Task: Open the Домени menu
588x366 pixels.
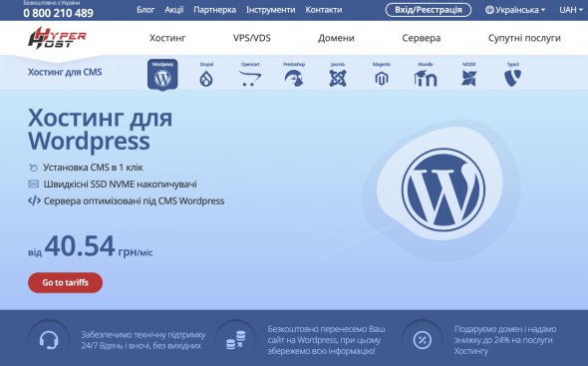Action: [336, 38]
